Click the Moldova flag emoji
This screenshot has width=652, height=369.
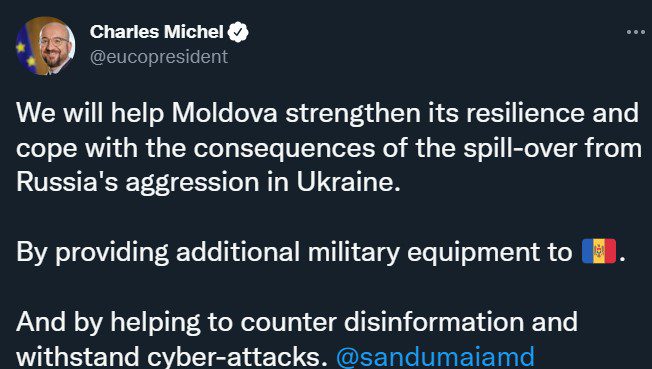(x=599, y=251)
